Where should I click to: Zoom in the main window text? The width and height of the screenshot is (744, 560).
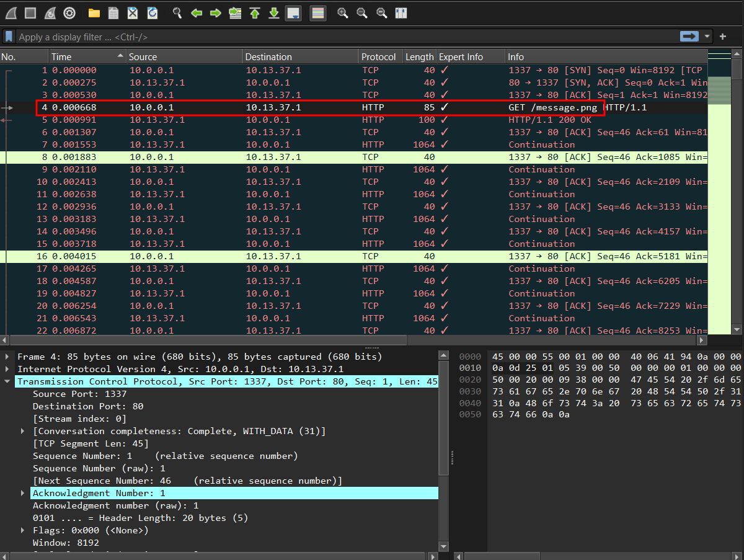[x=342, y=12]
